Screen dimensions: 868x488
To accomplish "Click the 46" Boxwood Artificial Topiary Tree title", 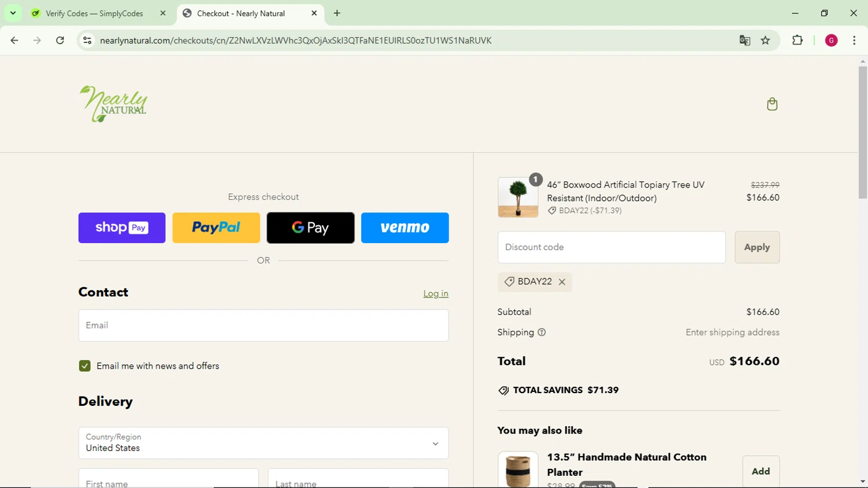I will [x=626, y=192].
